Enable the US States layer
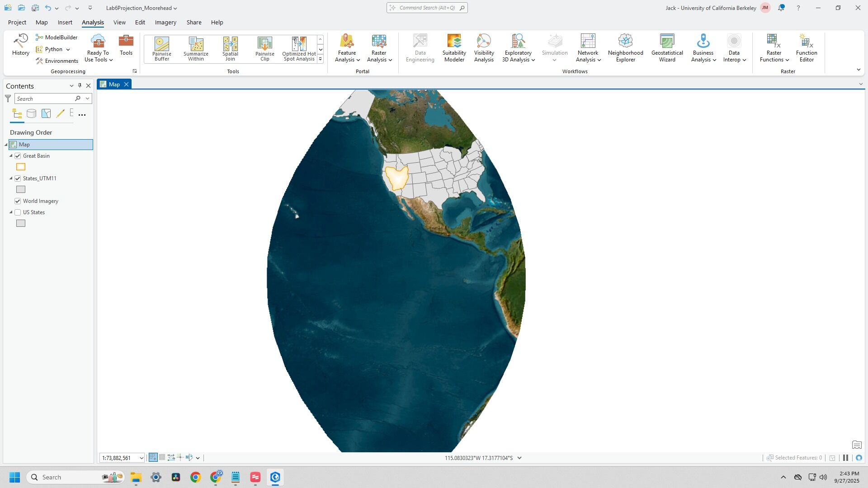 coord(18,212)
